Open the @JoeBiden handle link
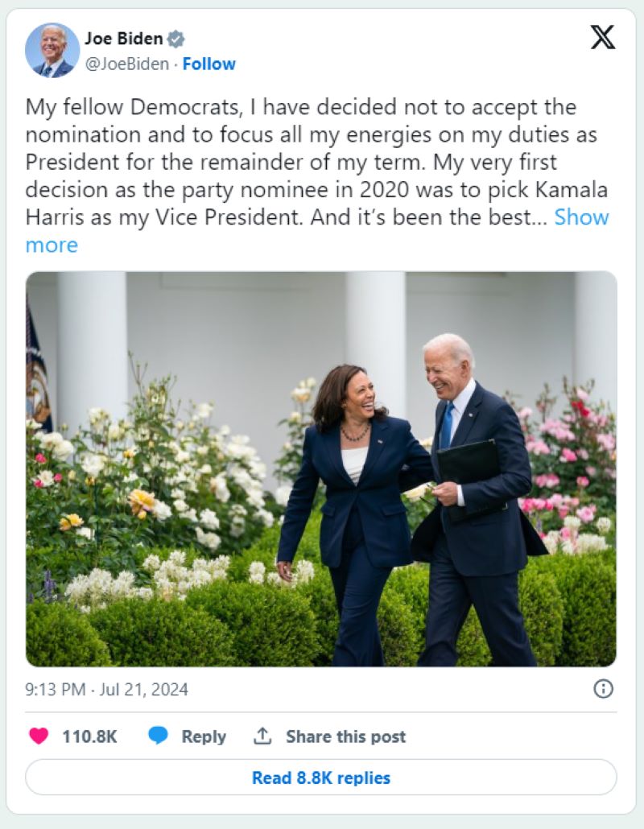The height and width of the screenshot is (829, 644). [126, 64]
